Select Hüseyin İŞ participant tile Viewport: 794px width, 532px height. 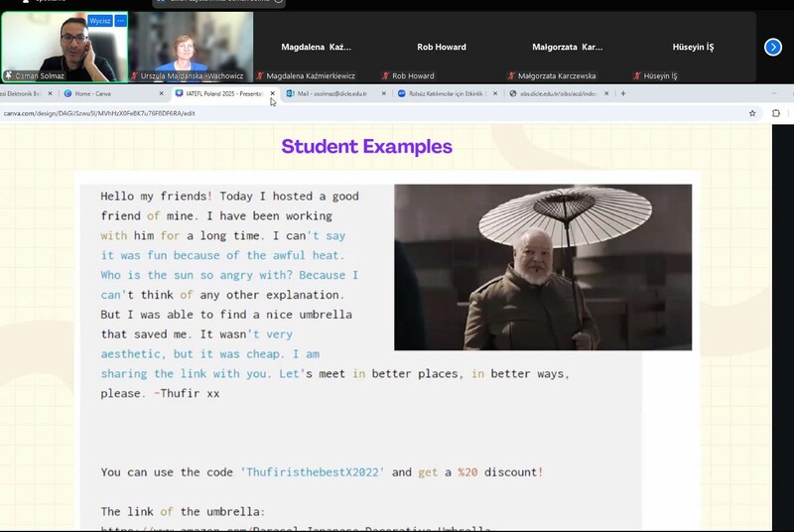[x=693, y=47]
